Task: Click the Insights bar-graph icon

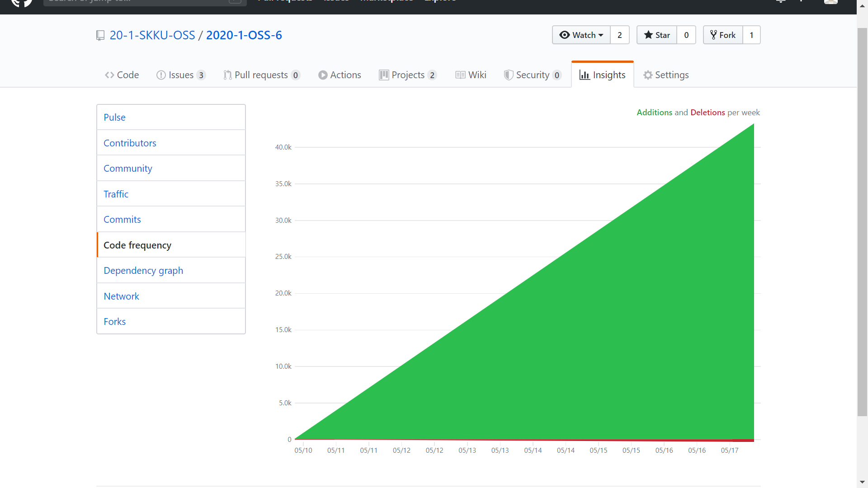Action: [x=585, y=75]
